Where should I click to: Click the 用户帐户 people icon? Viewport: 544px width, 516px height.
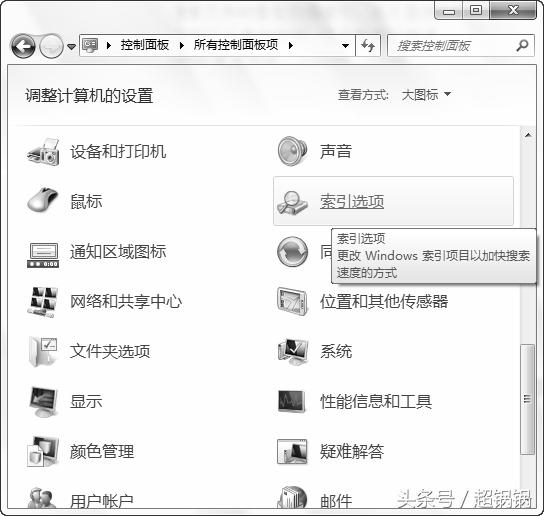point(42,498)
